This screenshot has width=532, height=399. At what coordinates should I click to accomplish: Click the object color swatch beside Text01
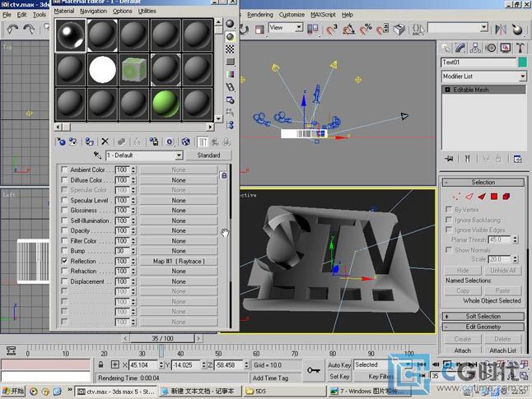click(x=522, y=63)
